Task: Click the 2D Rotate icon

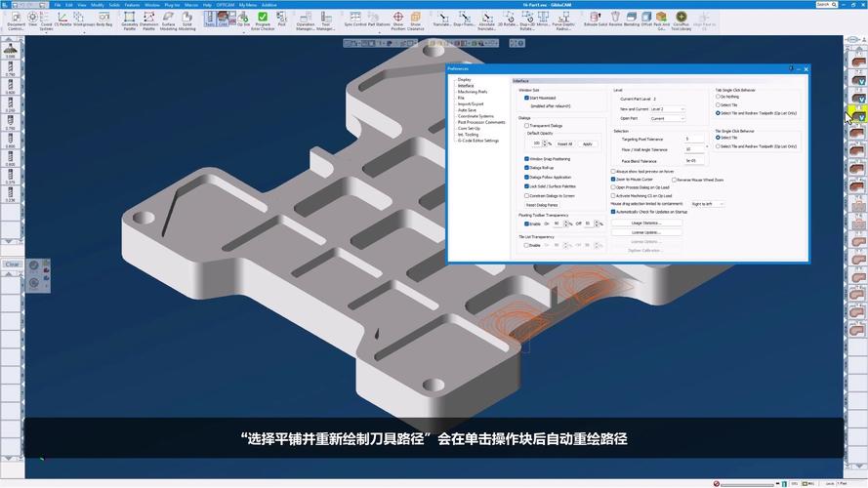Action: click(x=507, y=19)
